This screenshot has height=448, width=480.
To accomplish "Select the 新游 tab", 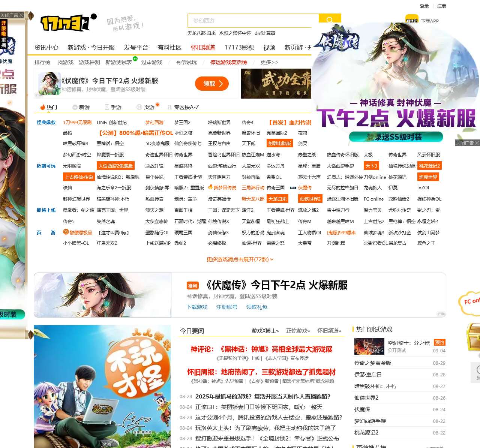I will [x=81, y=107].
